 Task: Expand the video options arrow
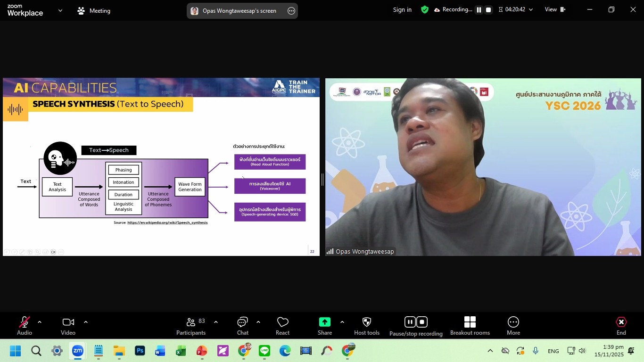[x=86, y=322]
